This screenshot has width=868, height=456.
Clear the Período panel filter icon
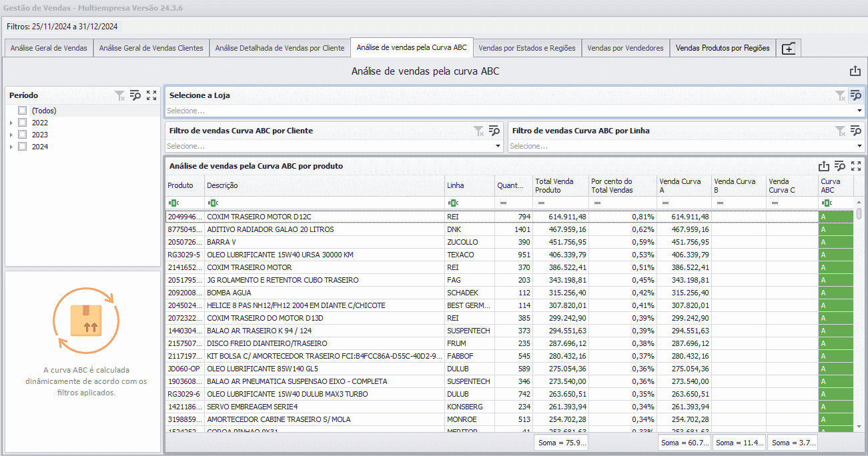point(119,95)
